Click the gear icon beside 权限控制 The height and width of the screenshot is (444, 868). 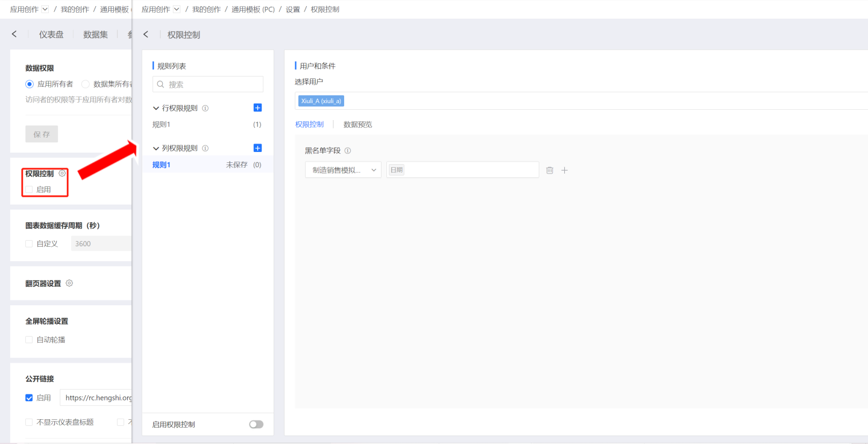63,174
